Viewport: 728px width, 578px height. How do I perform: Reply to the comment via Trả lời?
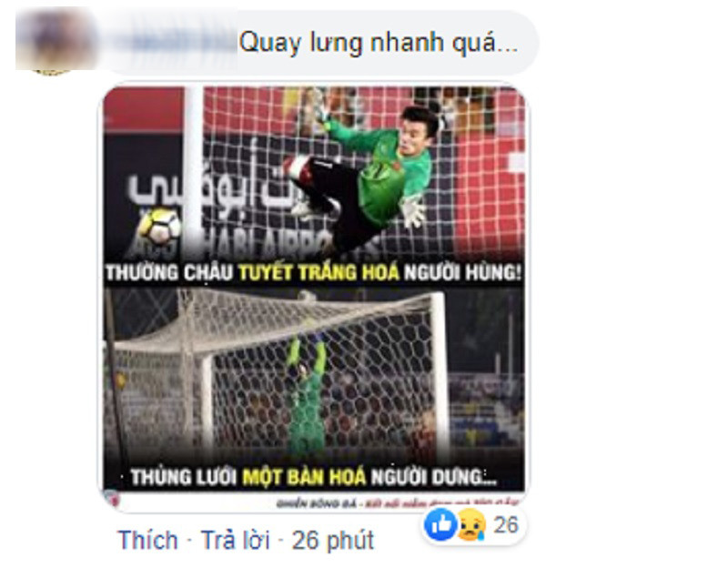[236, 541]
